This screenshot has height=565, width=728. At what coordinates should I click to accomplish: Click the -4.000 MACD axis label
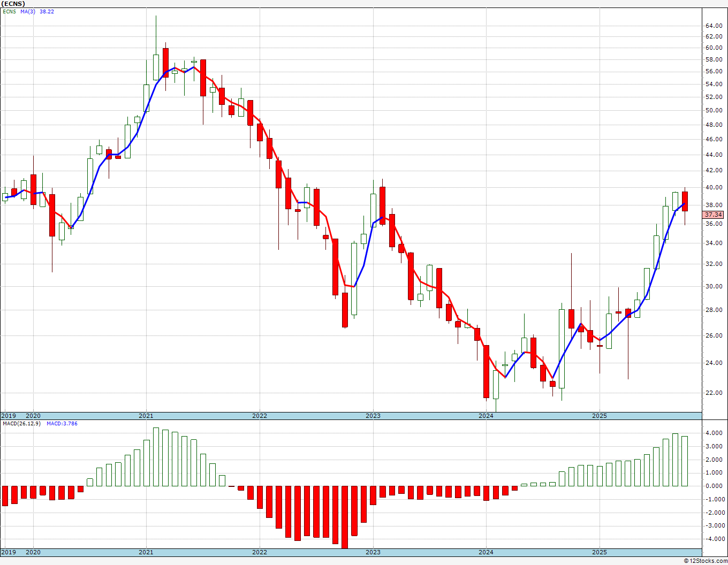click(712, 539)
